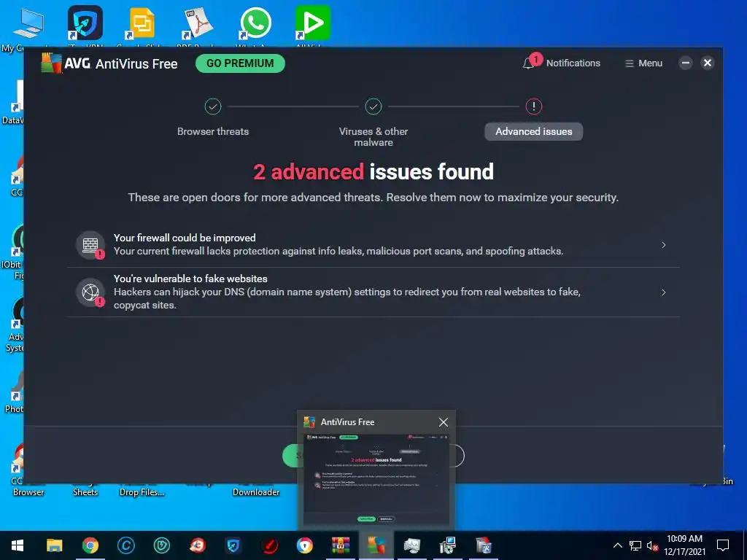Image resolution: width=747 pixels, height=560 pixels.
Task: Click the AntiVirus Free taskbar preview thumbnail
Action: tap(376, 478)
